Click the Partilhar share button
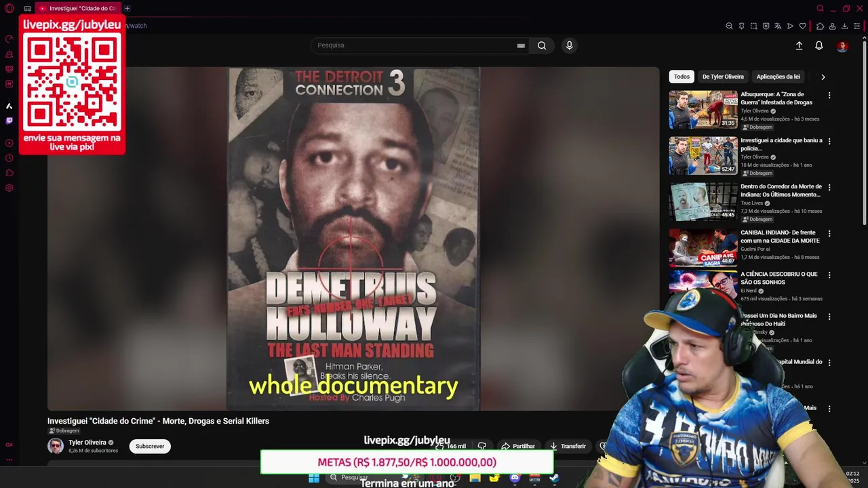This screenshot has height=488, width=868. point(519,446)
